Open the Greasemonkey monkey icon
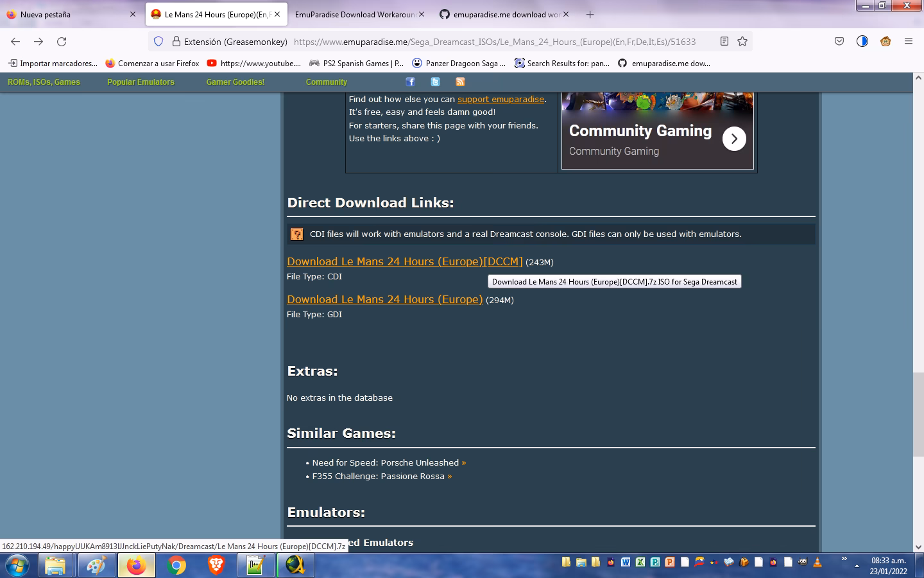This screenshot has height=578, width=924. tap(886, 41)
